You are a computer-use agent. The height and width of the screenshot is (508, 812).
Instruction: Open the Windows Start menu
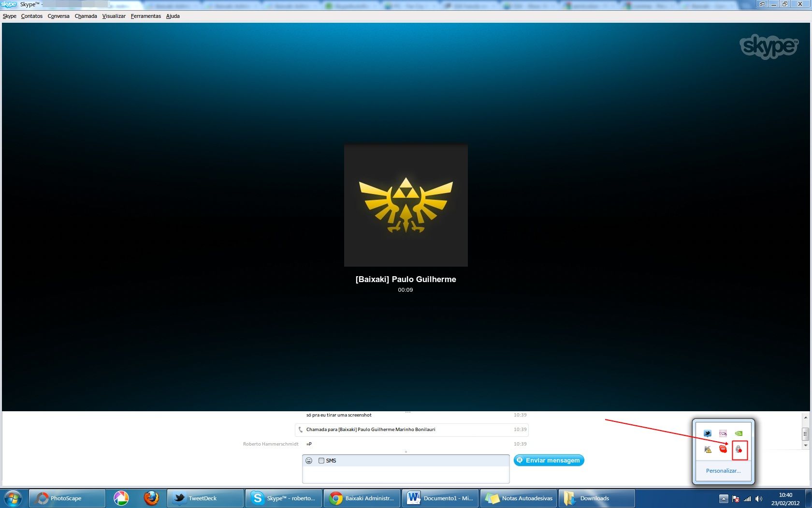[13, 498]
